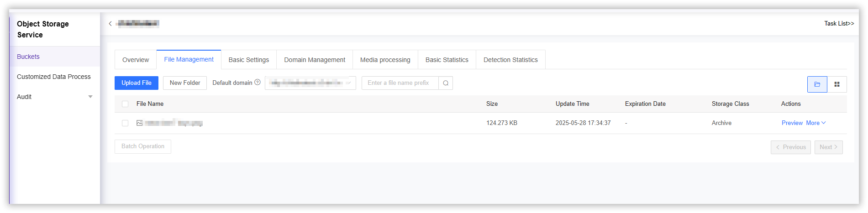868x213 pixels.
Task: Open the Task List link
Action: pyautogui.click(x=839, y=24)
